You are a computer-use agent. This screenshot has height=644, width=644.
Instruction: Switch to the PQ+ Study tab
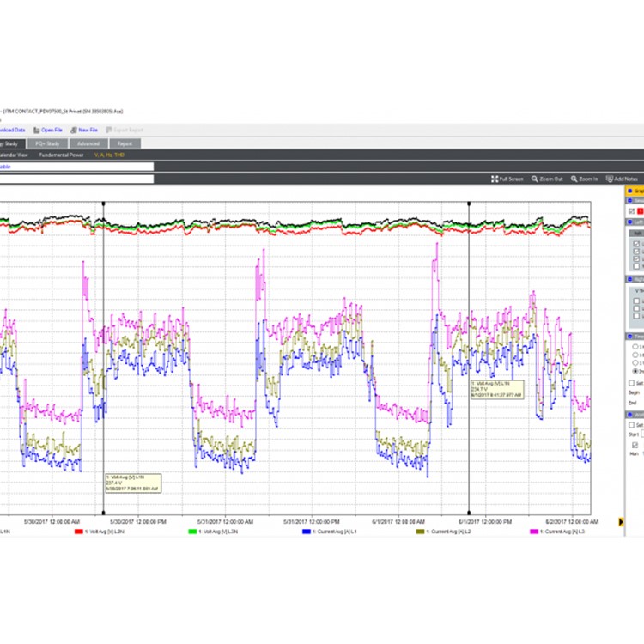point(46,143)
